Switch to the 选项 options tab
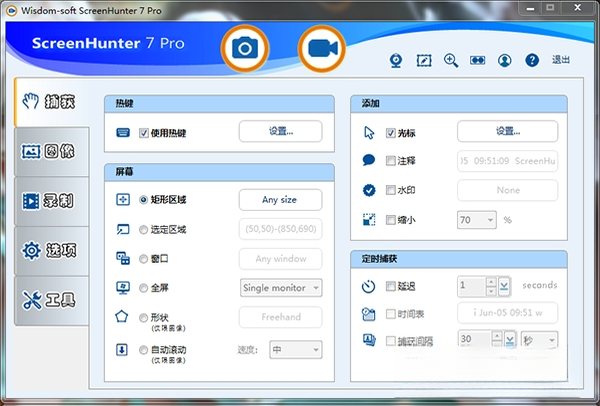The image size is (600, 406). [x=52, y=251]
